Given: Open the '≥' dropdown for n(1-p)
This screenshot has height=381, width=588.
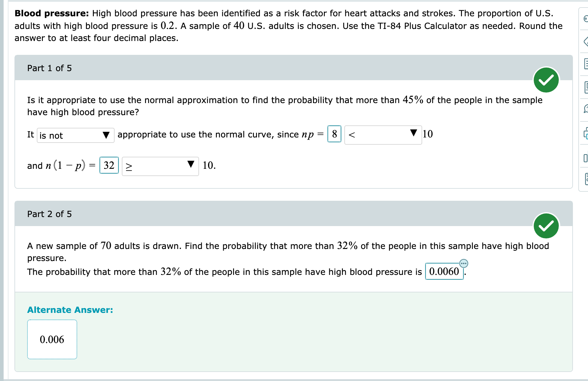Looking at the screenshot, I should pos(160,166).
